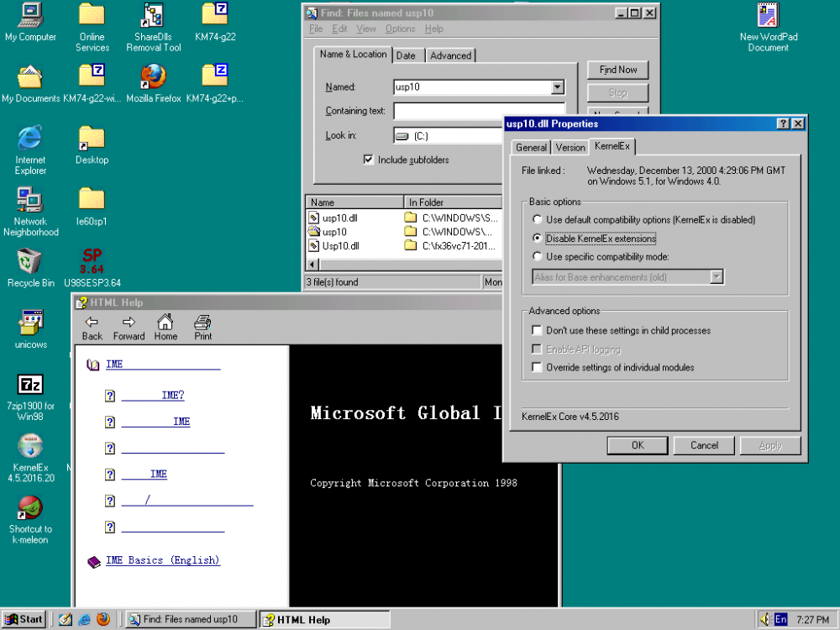Enable Override settings of individual modules
The height and width of the screenshot is (630, 840).
(x=535, y=367)
